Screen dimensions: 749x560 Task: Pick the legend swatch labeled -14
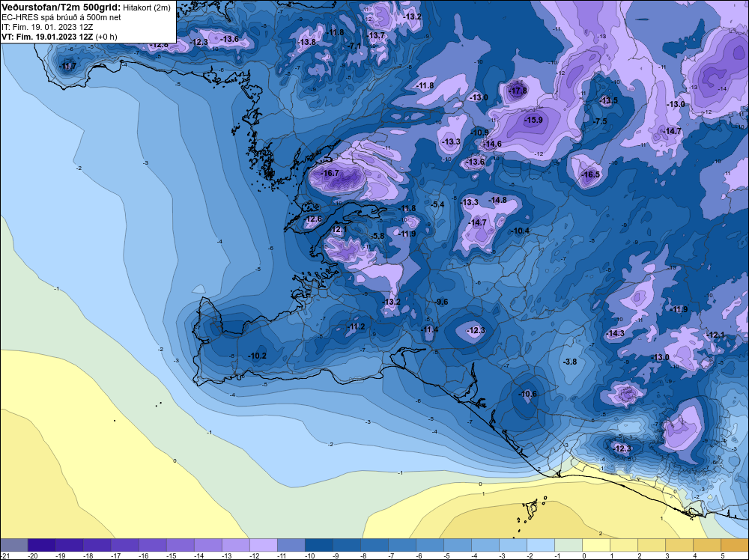pos(207,545)
